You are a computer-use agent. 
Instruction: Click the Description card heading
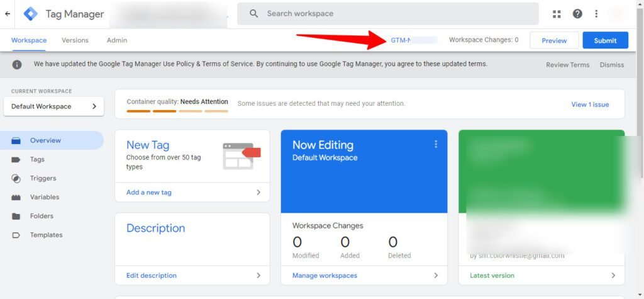pyautogui.click(x=156, y=228)
